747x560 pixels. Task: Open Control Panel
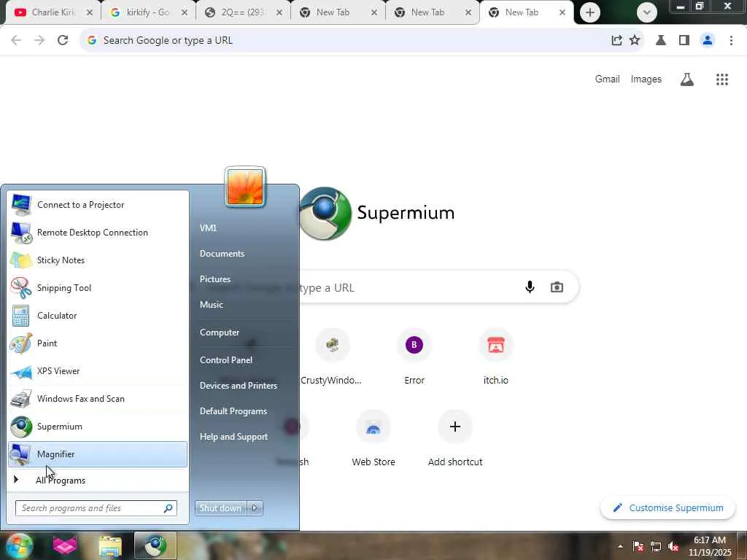tap(226, 360)
